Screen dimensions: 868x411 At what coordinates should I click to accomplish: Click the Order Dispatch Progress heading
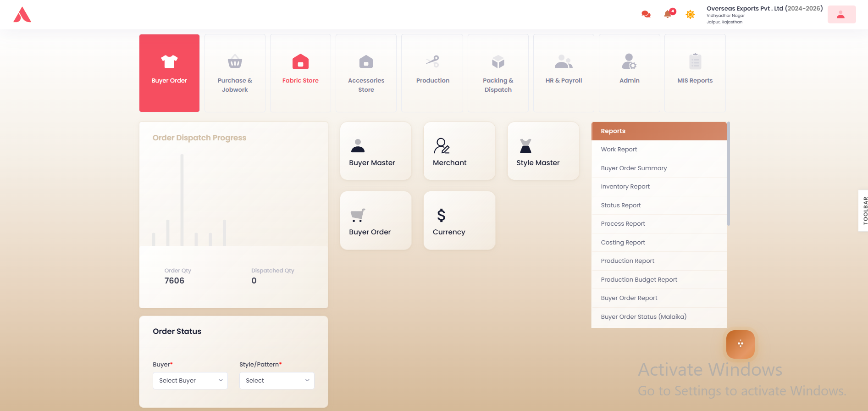[199, 138]
